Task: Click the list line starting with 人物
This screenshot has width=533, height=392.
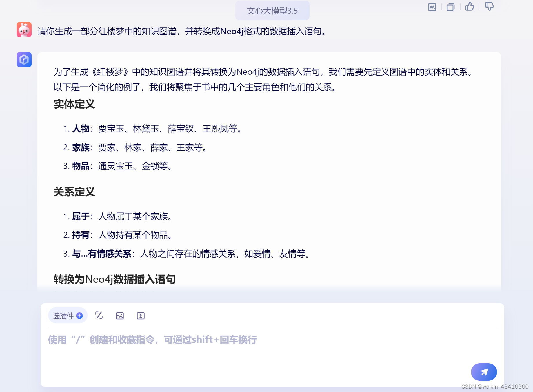Action: click(x=153, y=129)
